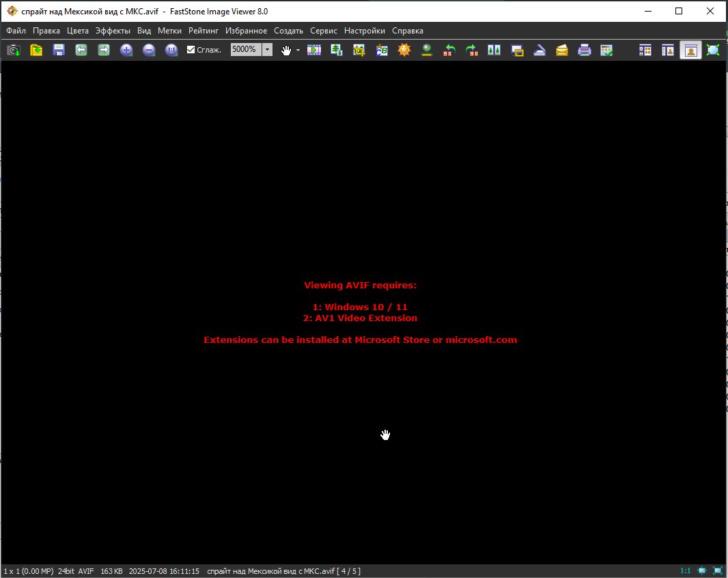Set image as wallpaper with monitors icon

(517, 50)
